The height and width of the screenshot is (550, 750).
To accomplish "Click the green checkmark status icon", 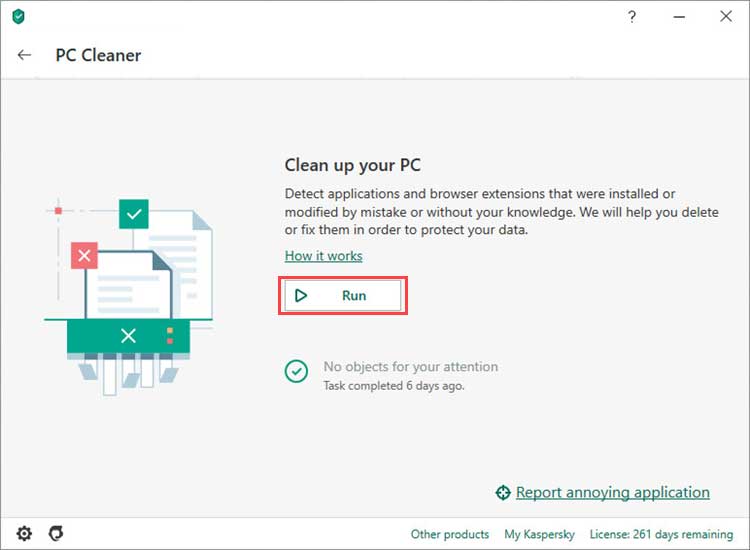I will tap(297, 371).
